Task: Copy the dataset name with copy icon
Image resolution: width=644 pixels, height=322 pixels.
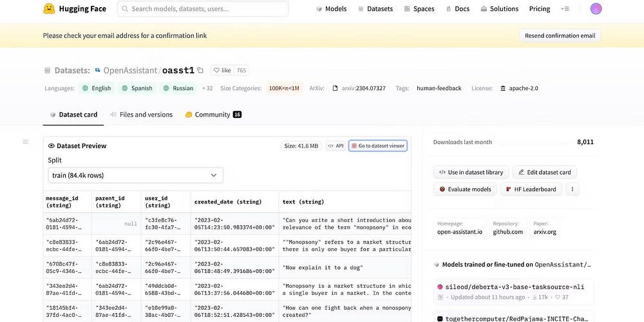Action: point(200,70)
